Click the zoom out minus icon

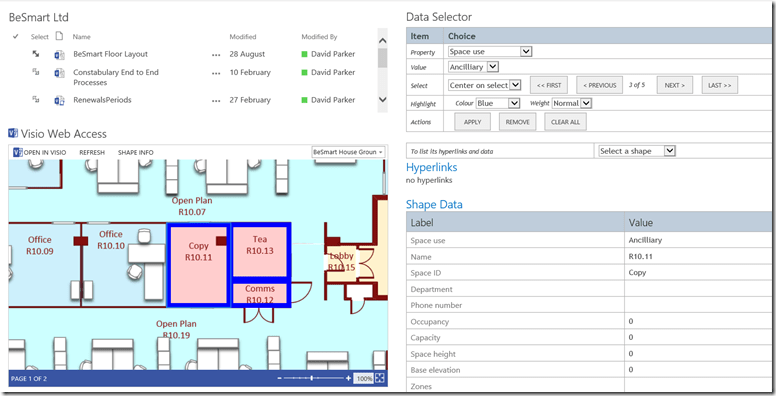(x=280, y=378)
